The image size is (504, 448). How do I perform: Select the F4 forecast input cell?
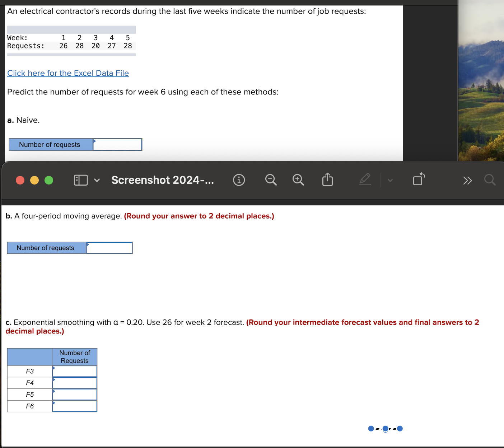point(75,383)
